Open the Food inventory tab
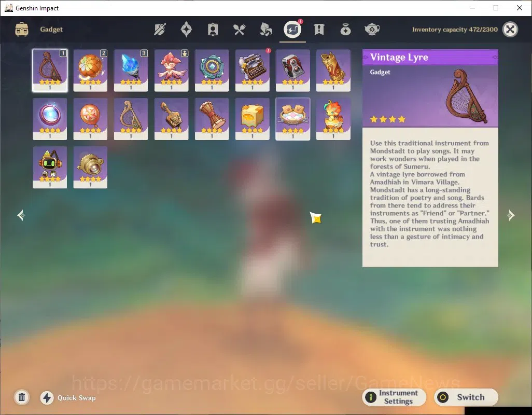Viewport: 532px width, 415px height. 239,30
